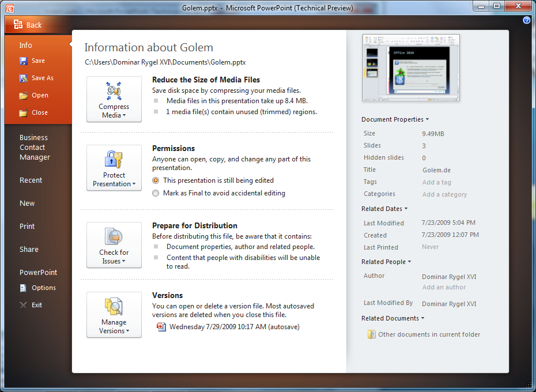Click "Other documents in current folder"
Screen dimensions: 536x392
(x=429, y=334)
